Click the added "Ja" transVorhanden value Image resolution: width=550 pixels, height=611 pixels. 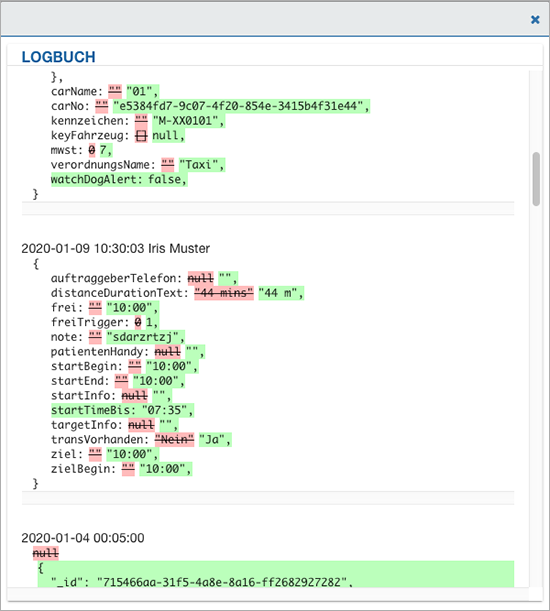[x=215, y=440]
